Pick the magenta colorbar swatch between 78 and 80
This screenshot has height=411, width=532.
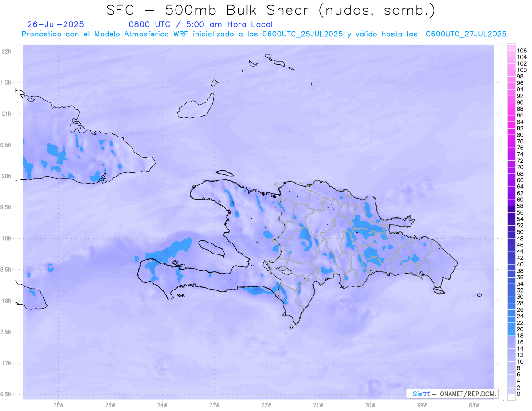(x=511, y=138)
